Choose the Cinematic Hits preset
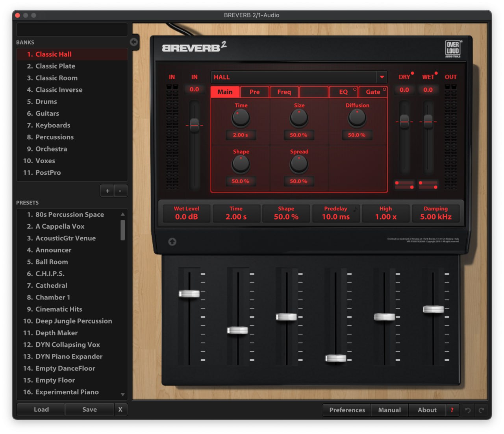The width and height of the screenshot is (504, 434). point(69,309)
